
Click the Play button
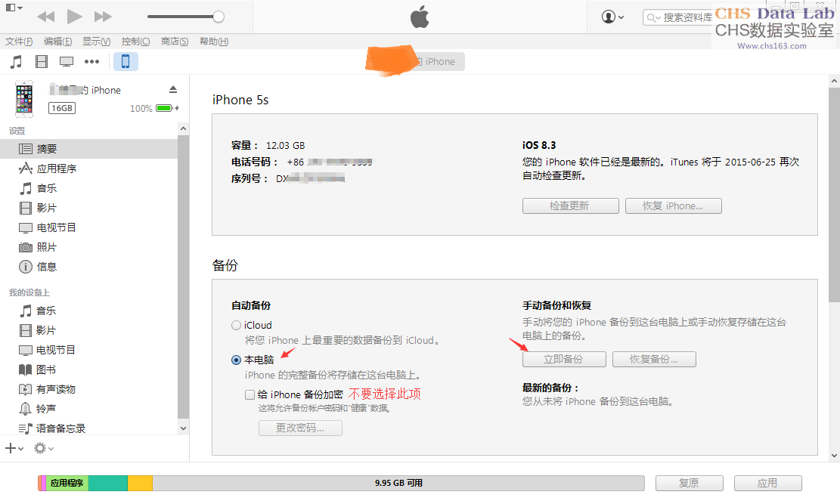coord(74,17)
